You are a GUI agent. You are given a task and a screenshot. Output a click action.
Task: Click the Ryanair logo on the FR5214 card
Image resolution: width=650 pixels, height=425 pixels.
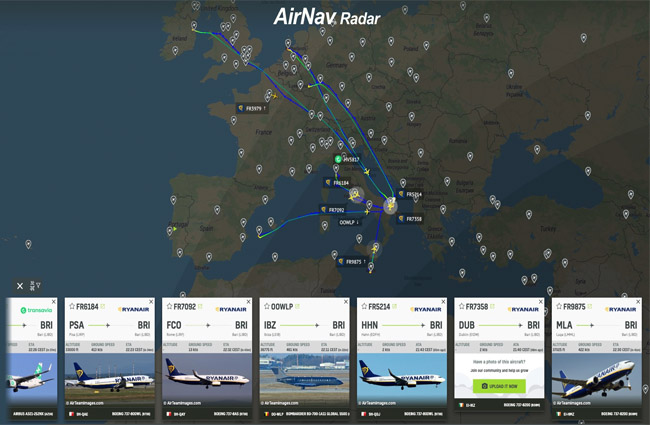[426, 309]
